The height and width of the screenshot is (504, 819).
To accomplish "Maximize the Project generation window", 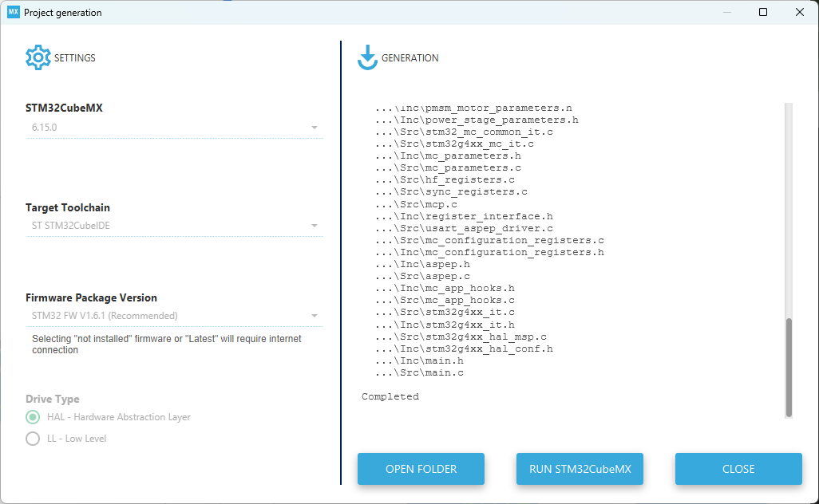I will tap(763, 12).
